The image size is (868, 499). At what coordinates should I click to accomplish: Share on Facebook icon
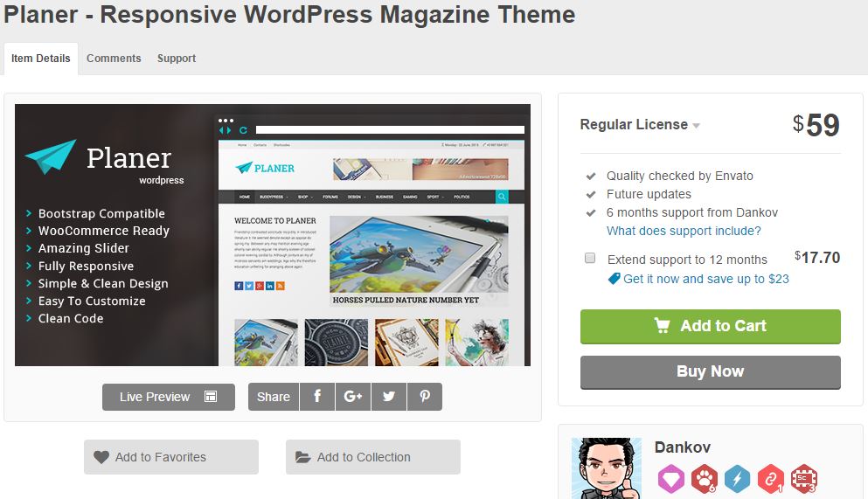[x=317, y=397]
